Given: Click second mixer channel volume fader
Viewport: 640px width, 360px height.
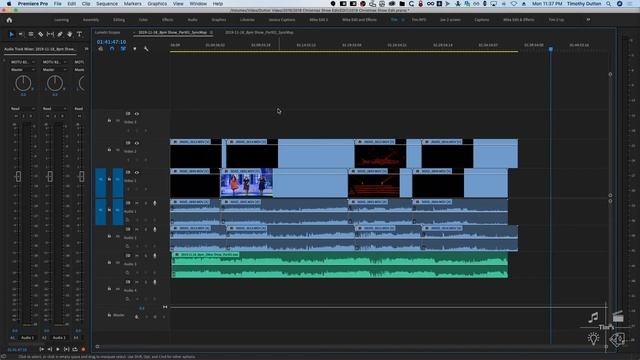Looking at the screenshot, I should click(x=50, y=176).
